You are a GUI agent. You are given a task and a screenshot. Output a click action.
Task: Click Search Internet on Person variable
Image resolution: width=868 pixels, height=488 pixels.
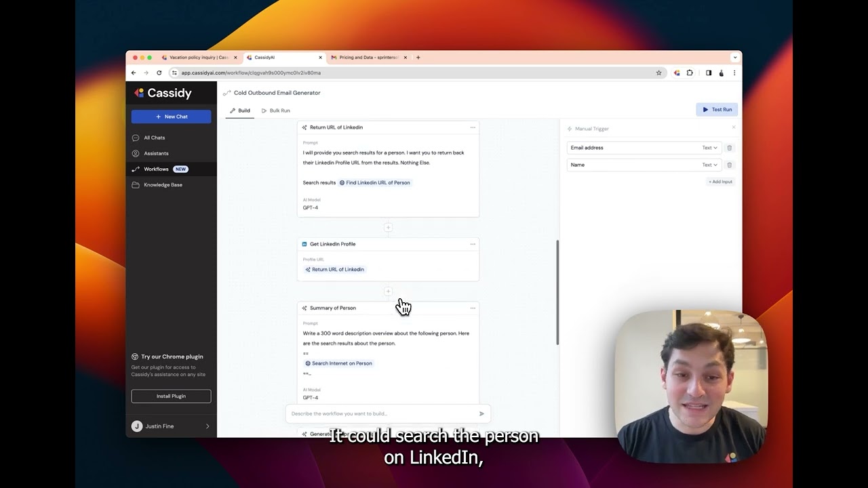[338, 363]
